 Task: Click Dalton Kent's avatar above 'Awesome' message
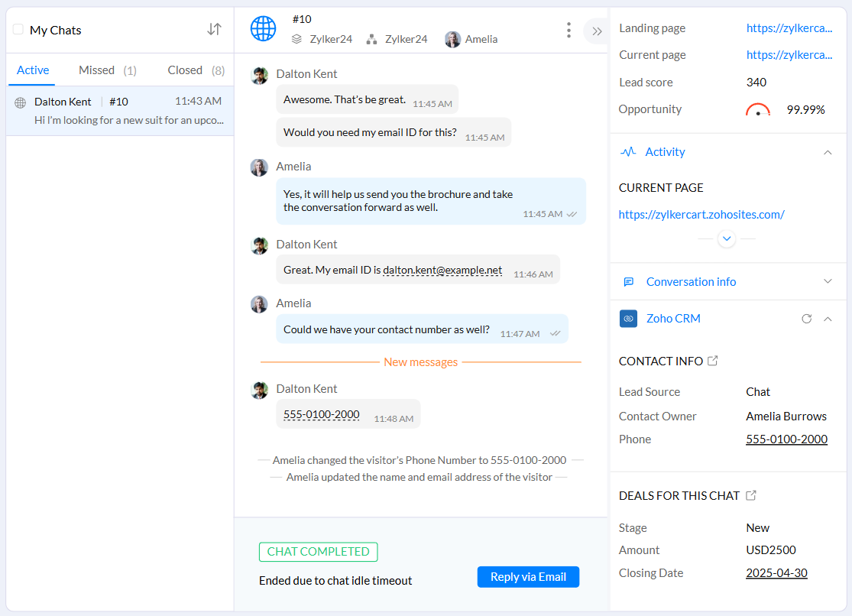(x=259, y=76)
